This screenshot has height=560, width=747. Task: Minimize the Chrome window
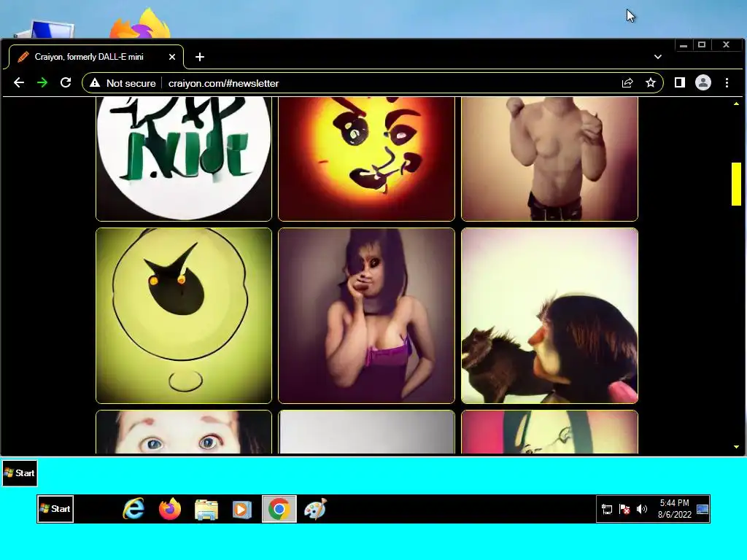(x=684, y=45)
